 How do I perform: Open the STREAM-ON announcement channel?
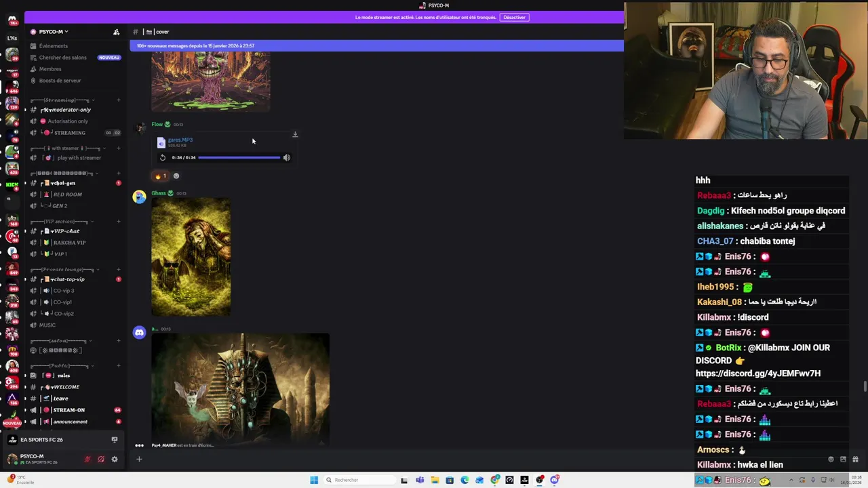tap(68, 410)
